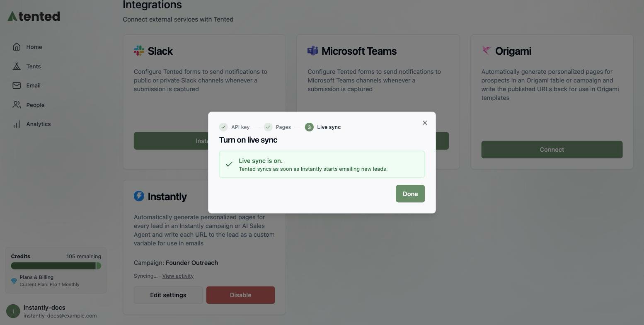Click the Slack card title
This screenshot has width=644, height=325.
point(160,51)
